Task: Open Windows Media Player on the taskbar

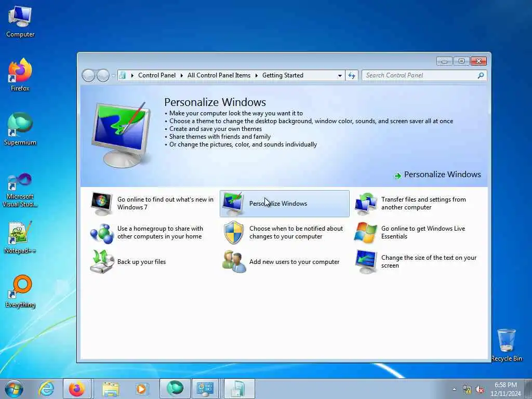Action: (x=141, y=389)
